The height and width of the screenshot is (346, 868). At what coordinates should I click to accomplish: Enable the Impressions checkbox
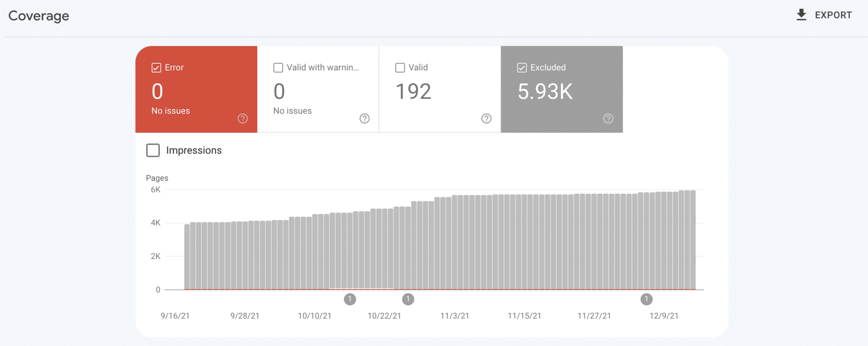point(153,151)
